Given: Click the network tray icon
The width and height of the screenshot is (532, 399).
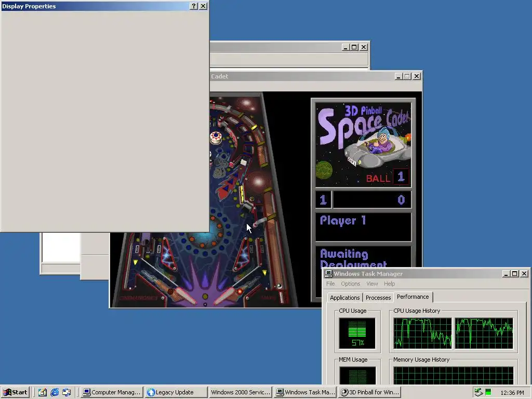Looking at the screenshot, I should pos(478,392).
